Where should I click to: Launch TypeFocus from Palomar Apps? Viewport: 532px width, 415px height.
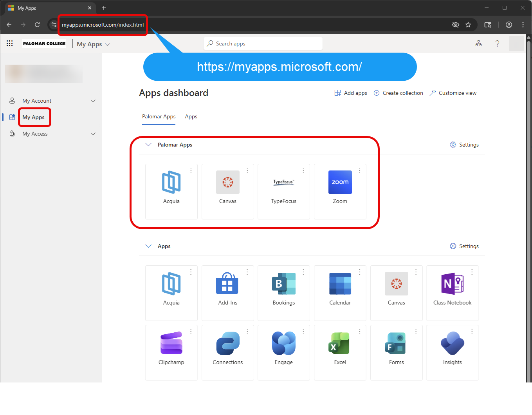283,187
